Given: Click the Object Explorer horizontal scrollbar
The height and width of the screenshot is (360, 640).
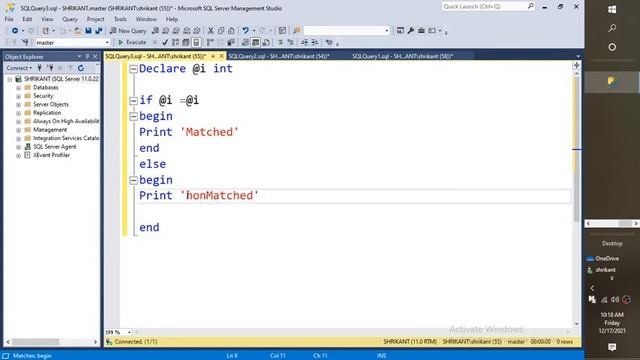Looking at the screenshot, I should pos(35,342).
